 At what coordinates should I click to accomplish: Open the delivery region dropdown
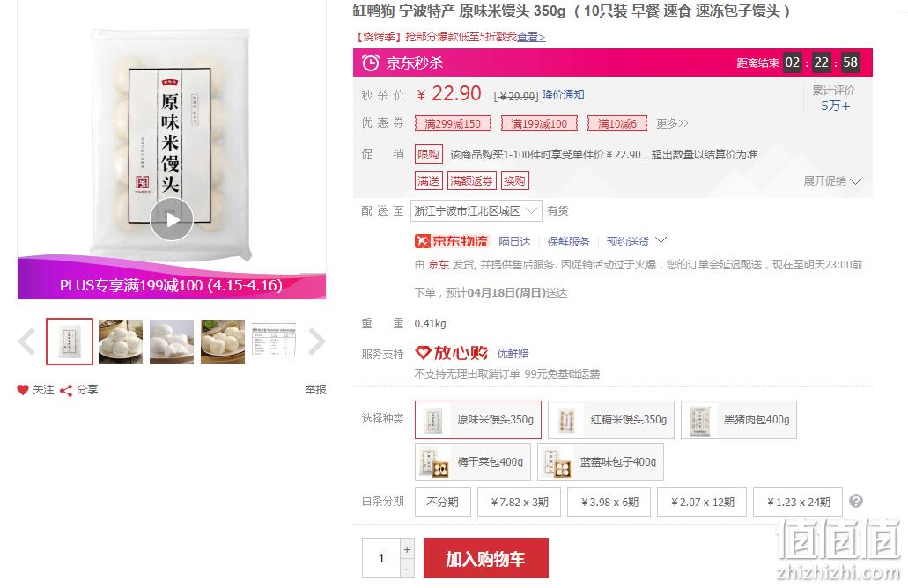click(x=476, y=211)
